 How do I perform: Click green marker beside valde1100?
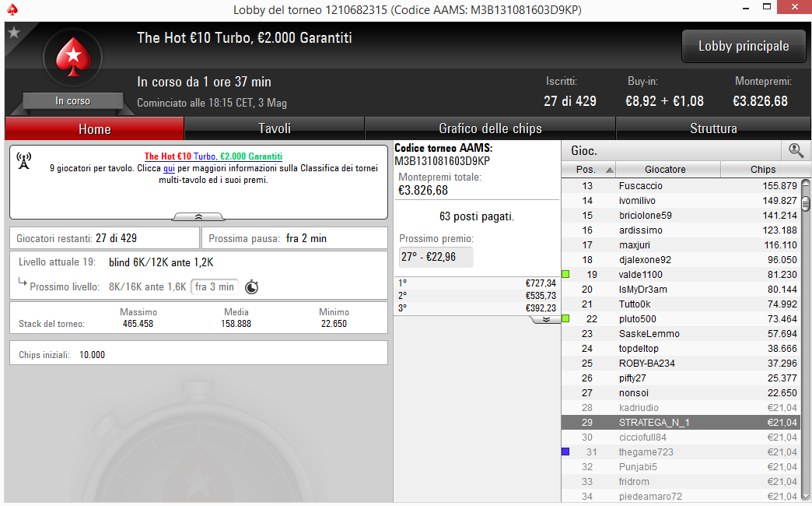click(565, 274)
